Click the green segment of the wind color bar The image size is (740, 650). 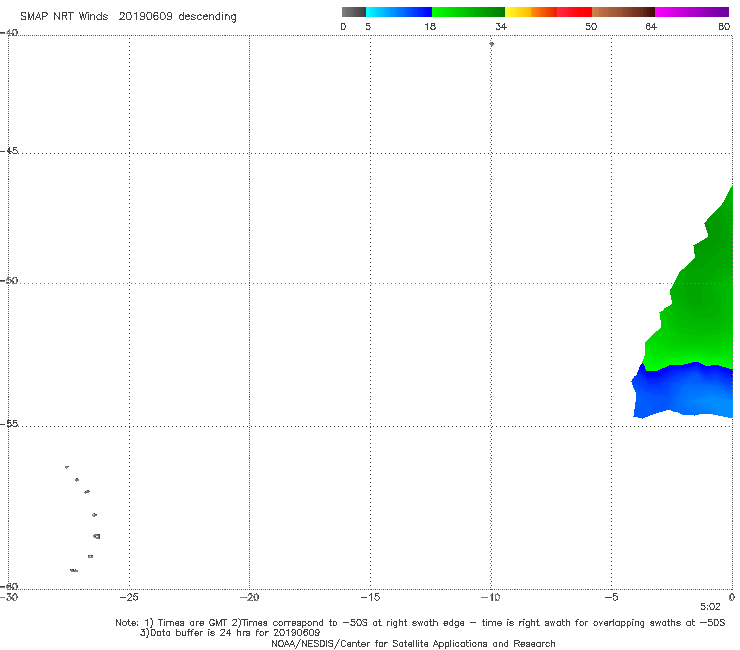[468, 12]
